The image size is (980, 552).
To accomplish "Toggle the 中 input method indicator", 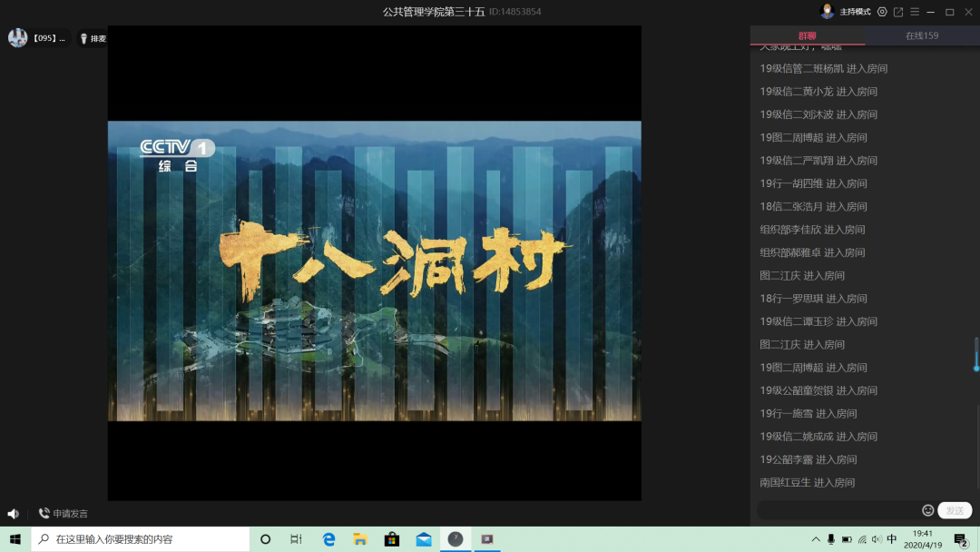I will pos(892,539).
